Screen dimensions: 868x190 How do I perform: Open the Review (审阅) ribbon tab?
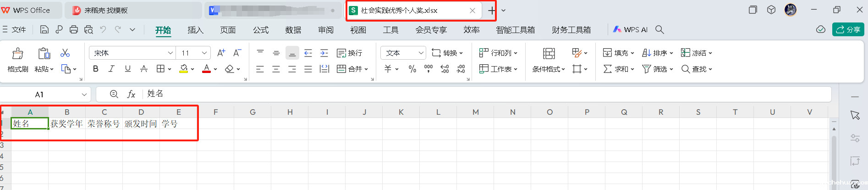[x=326, y=30]
